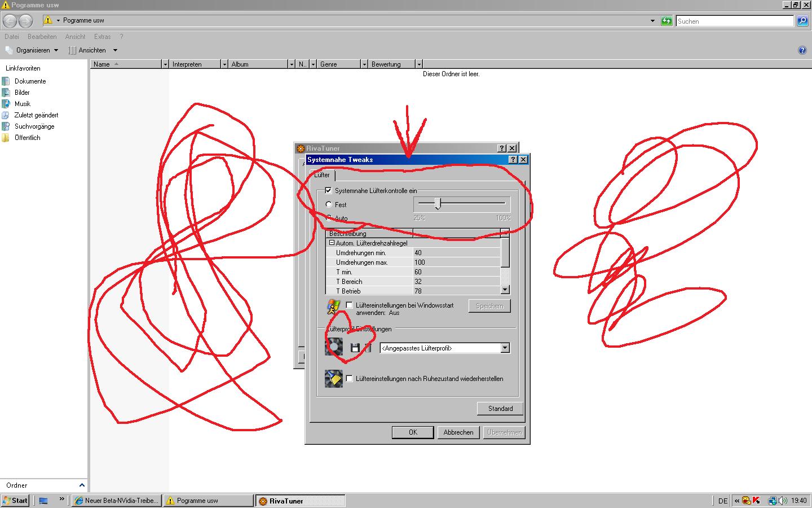Open the Dokumente favorite link
The width and height of the screenshot is (812, 508).
30,81
